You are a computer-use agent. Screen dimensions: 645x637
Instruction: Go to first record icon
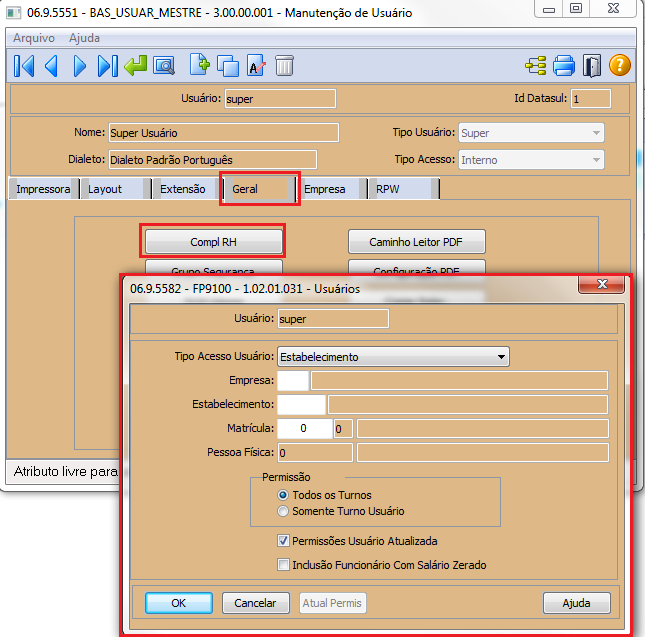24,66
